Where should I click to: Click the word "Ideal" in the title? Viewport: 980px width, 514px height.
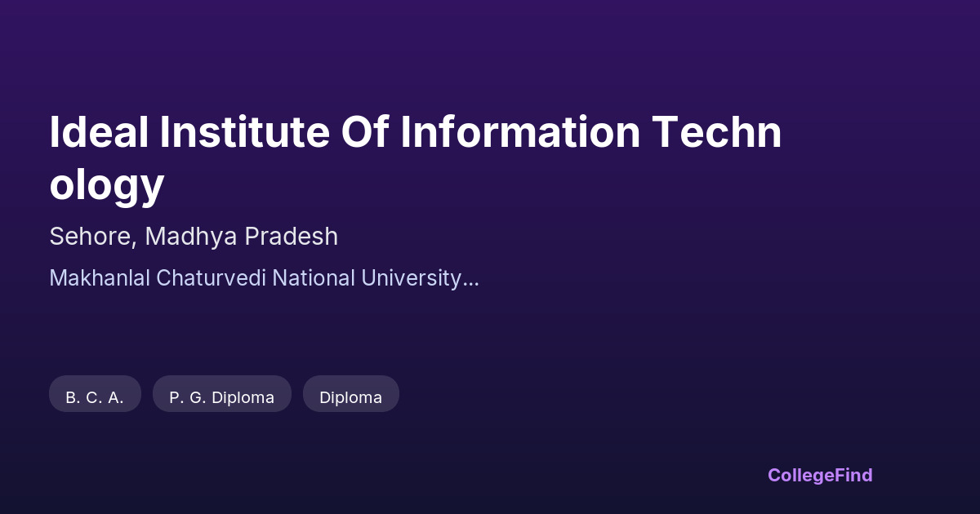[x=99, y=133]
